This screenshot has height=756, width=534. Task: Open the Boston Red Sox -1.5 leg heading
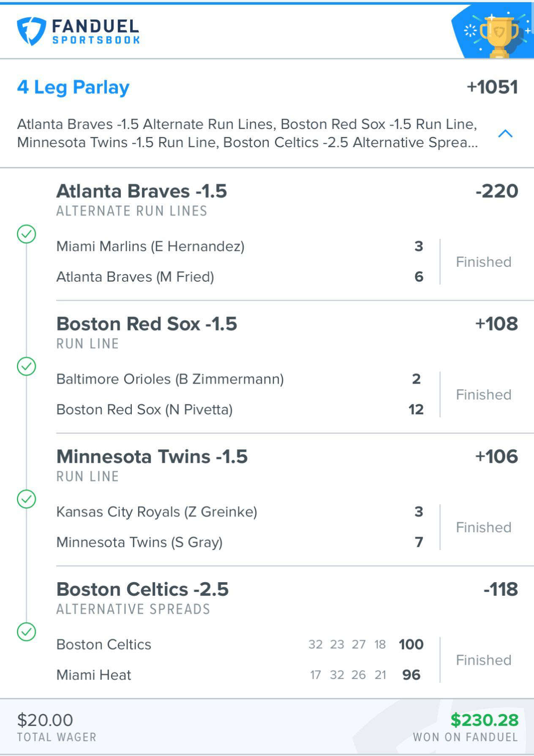[x=147, y=324]
